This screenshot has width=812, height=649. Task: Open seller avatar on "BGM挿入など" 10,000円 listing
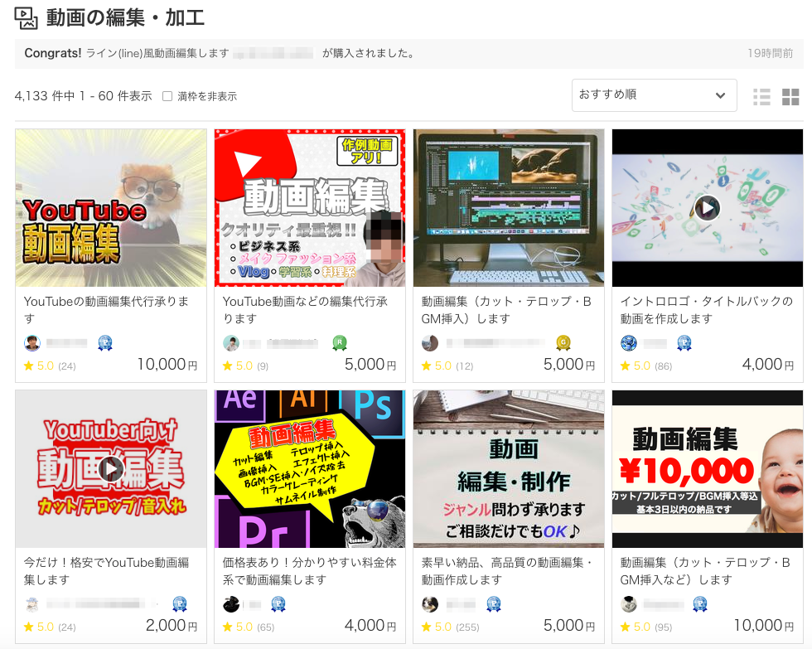629,604
